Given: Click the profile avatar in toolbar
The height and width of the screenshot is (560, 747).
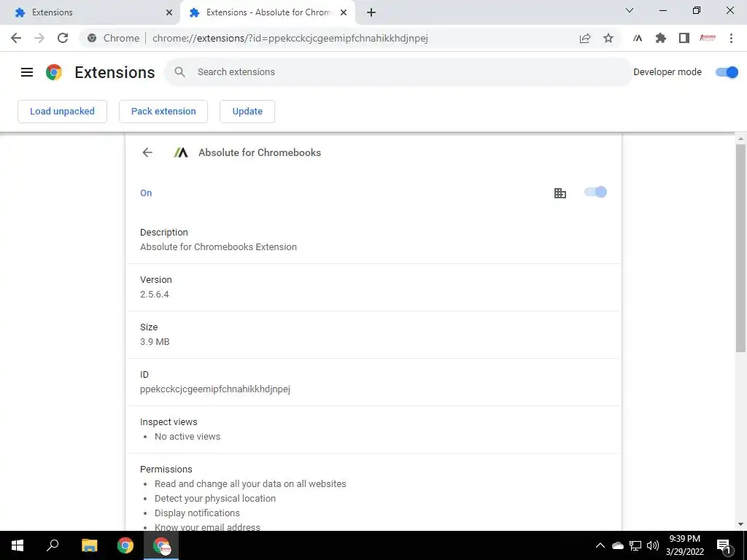Looking at the screenshot, I should point(708,38).
